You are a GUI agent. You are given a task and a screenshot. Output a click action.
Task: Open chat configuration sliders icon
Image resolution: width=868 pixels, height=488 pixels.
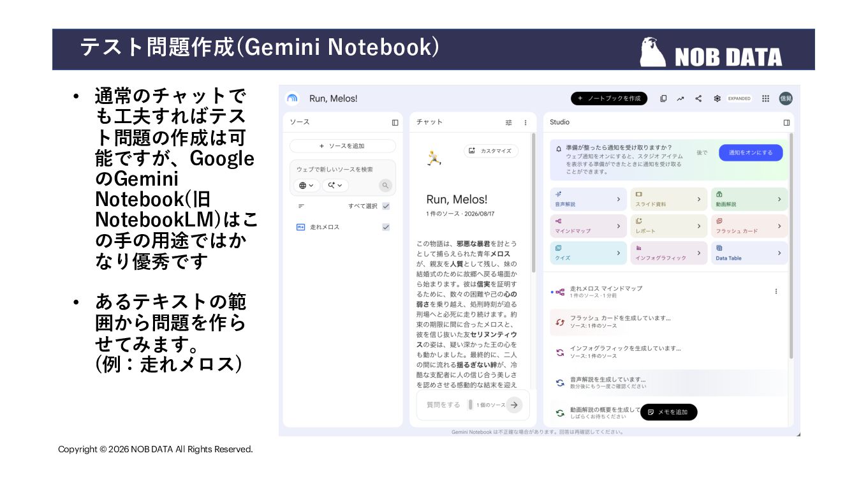point(508,122)
